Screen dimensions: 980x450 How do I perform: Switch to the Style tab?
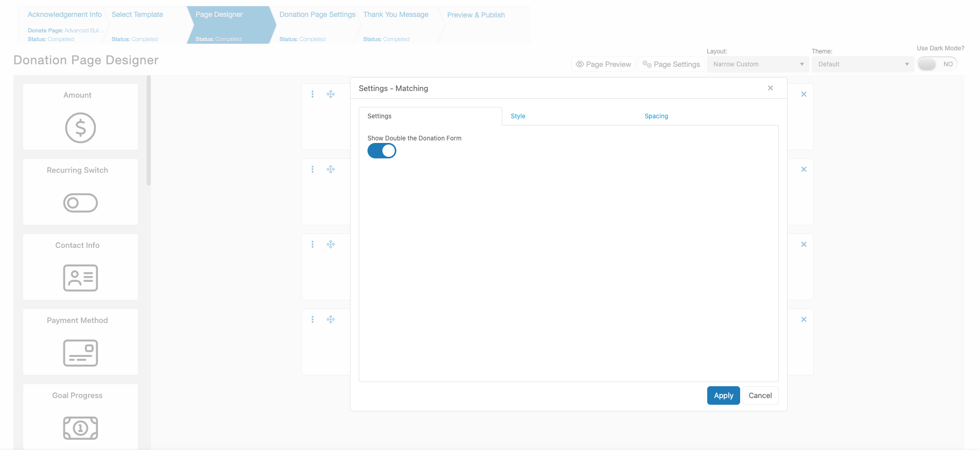pyautogui.click(x=518, y=116)
